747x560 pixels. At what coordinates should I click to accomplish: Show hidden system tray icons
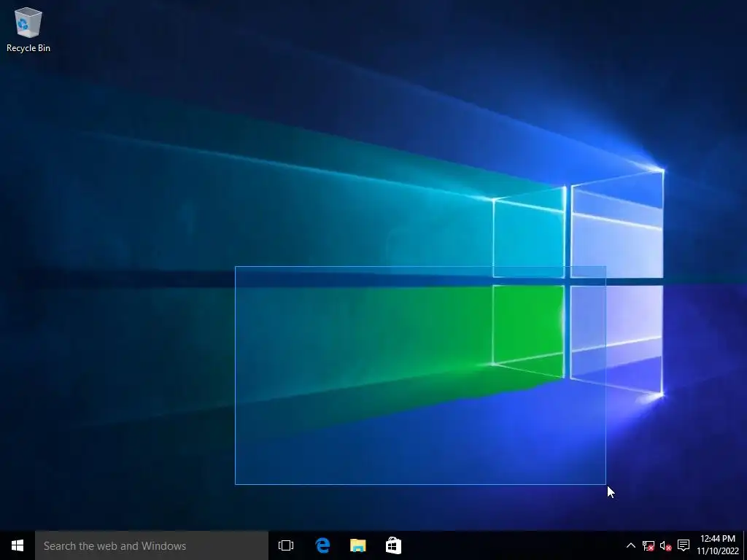coord(630,545)
